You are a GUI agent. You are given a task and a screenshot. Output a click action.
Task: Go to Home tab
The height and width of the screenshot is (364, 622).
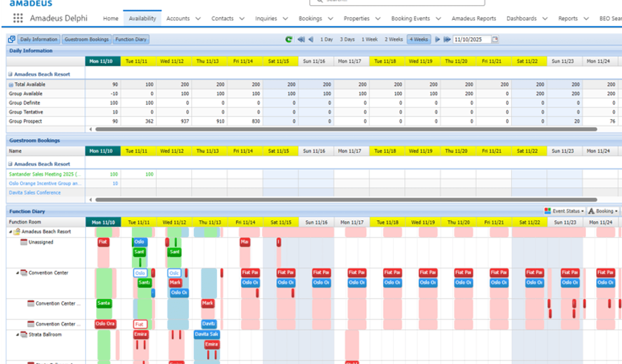[110, 18]
